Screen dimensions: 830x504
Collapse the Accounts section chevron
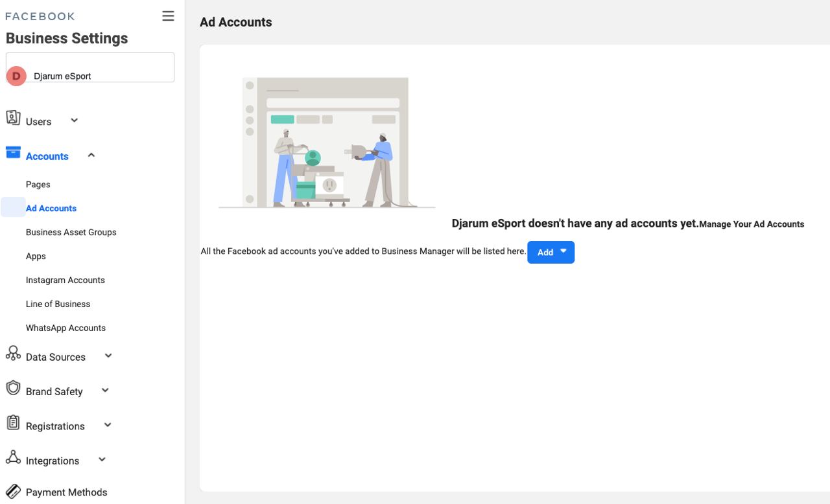(x=91, y=155)
